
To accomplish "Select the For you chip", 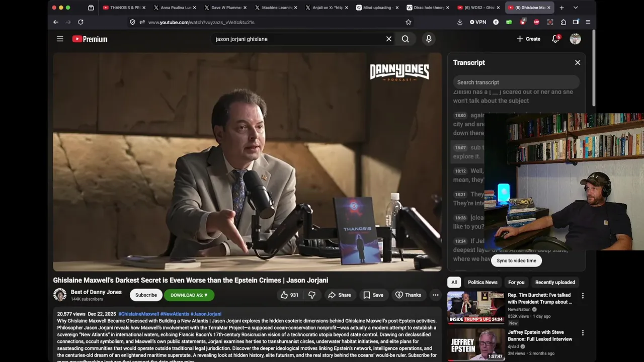I will (x=516, y=282).
